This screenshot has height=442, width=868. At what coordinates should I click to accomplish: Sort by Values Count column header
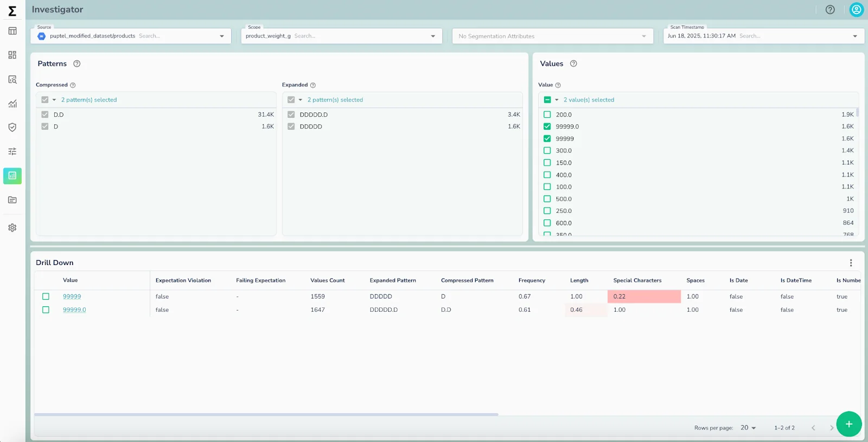point(328,280)
